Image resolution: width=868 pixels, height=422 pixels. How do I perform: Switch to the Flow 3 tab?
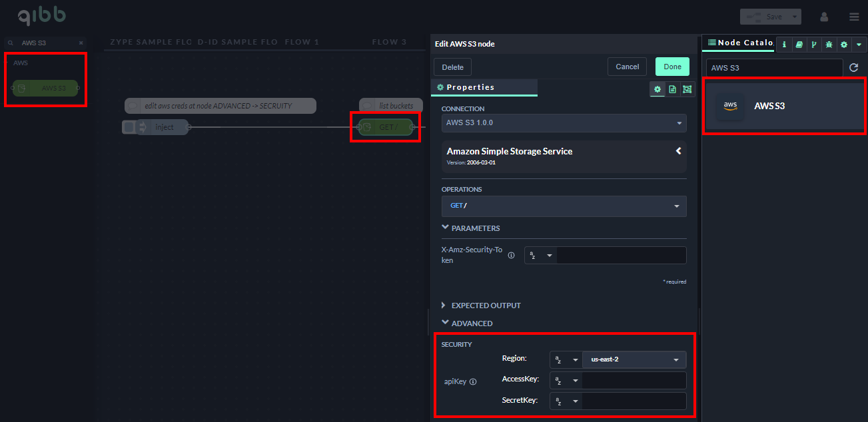[x=389, y=42]
